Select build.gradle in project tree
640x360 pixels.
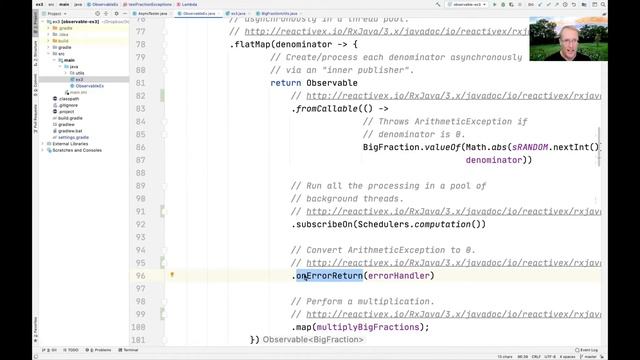pos(67,118)
